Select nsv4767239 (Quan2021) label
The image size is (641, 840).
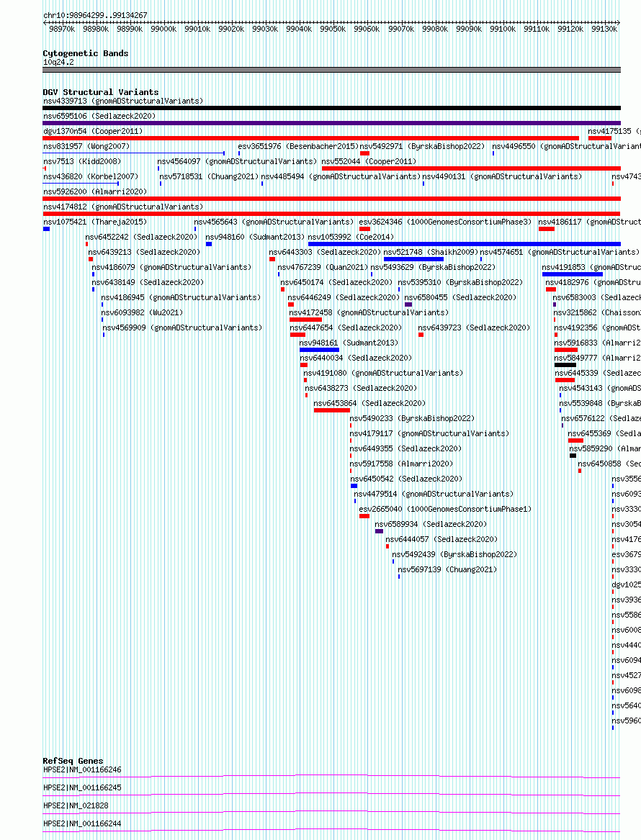click(x=323, y=267)
